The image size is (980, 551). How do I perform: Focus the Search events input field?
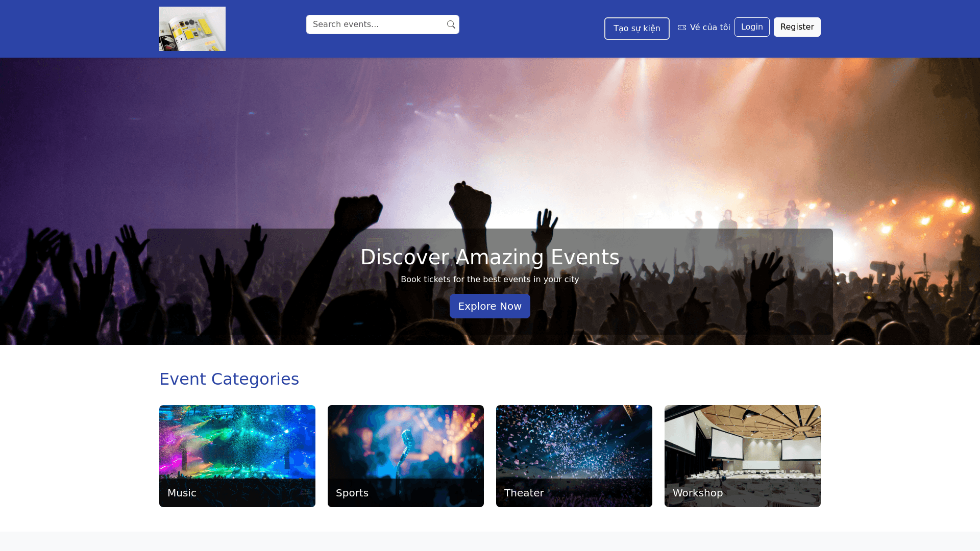(383, 24)
